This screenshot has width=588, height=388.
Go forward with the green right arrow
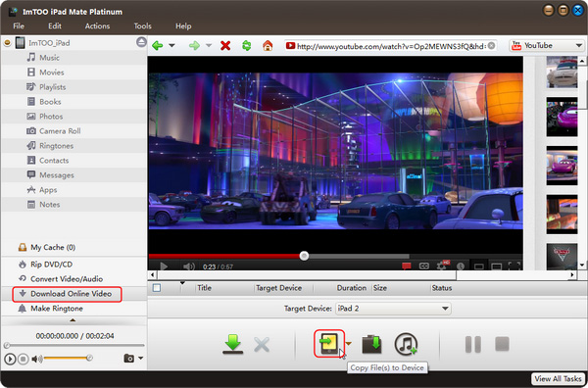click(x=194, y=46)
